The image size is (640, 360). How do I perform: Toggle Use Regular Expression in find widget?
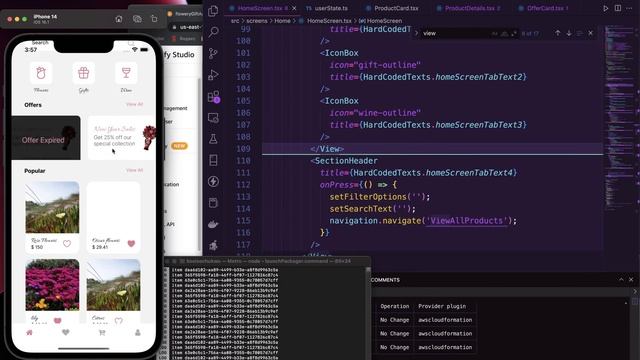coord(513,33)
